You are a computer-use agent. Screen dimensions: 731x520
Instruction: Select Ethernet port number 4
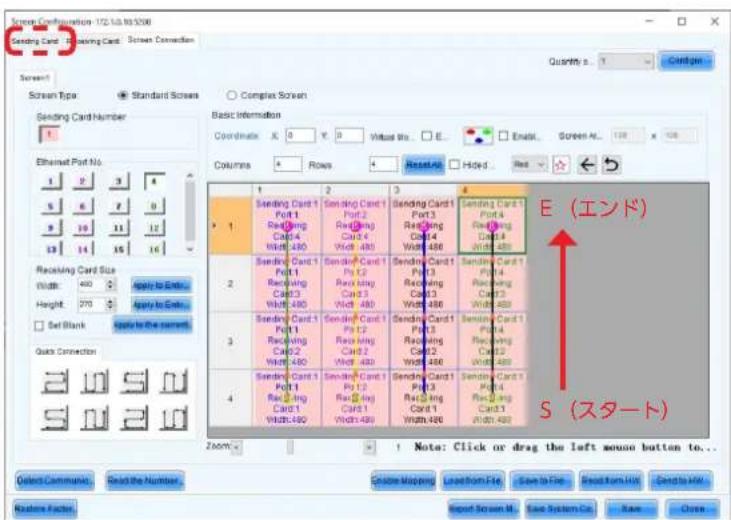point(154,181)
